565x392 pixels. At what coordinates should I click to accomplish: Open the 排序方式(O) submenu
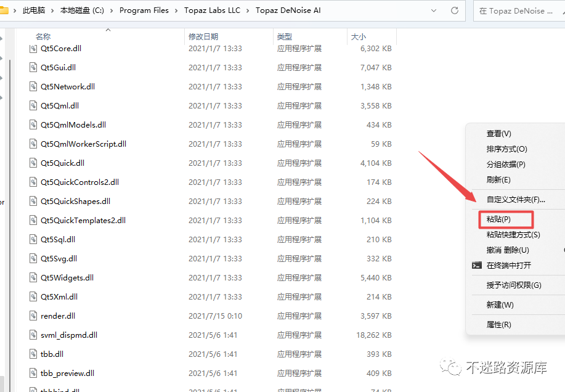pos(506,149)
